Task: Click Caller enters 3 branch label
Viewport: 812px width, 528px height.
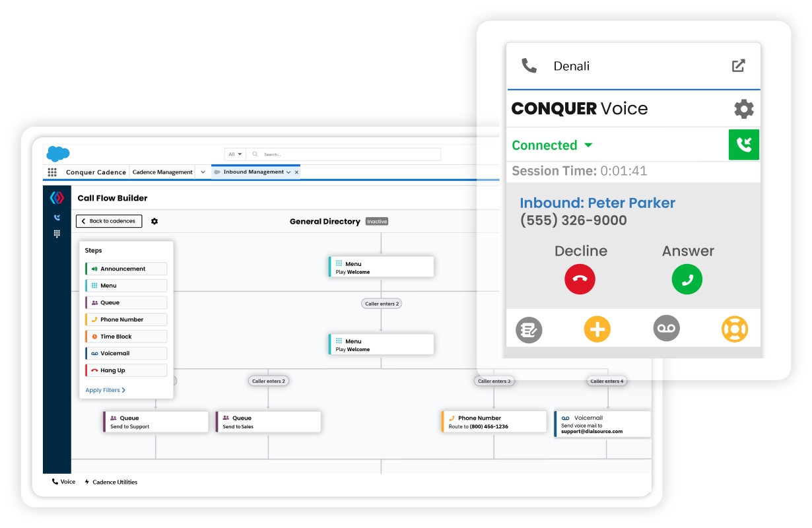Action: coord(494,381)
